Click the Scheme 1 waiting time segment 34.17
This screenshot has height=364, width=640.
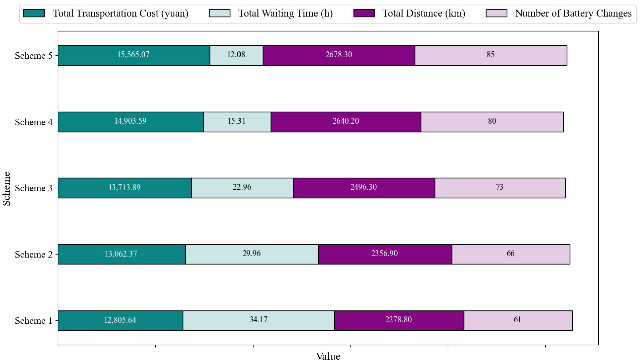pyautogui.click(x=258, y=321)
